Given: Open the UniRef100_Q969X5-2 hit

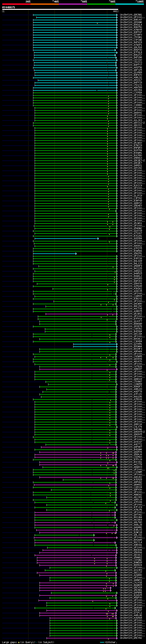Looking at the screenshot, I should 132,432.
